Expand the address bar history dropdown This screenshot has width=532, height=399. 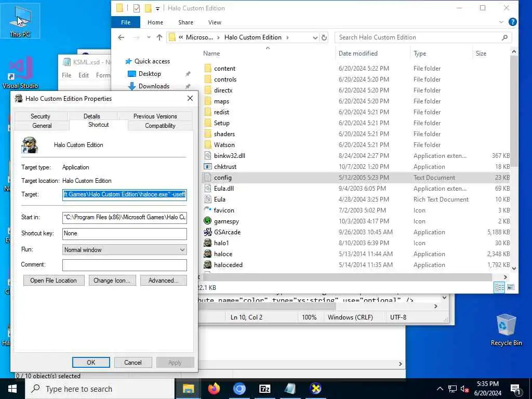[315, 37]
